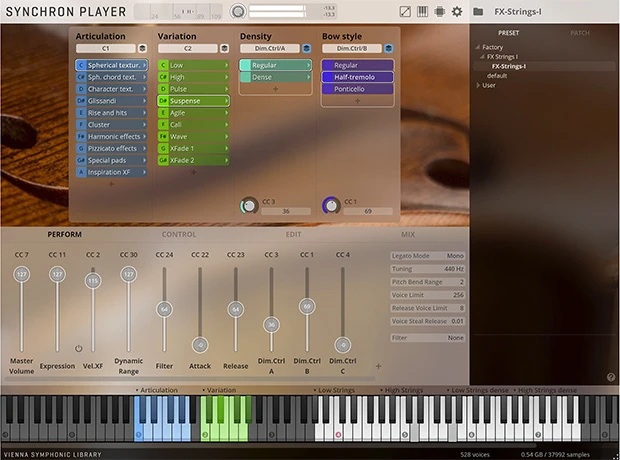Collapse the FX Strings I tree node
620x460 pixels.
(x=482, y=57)
